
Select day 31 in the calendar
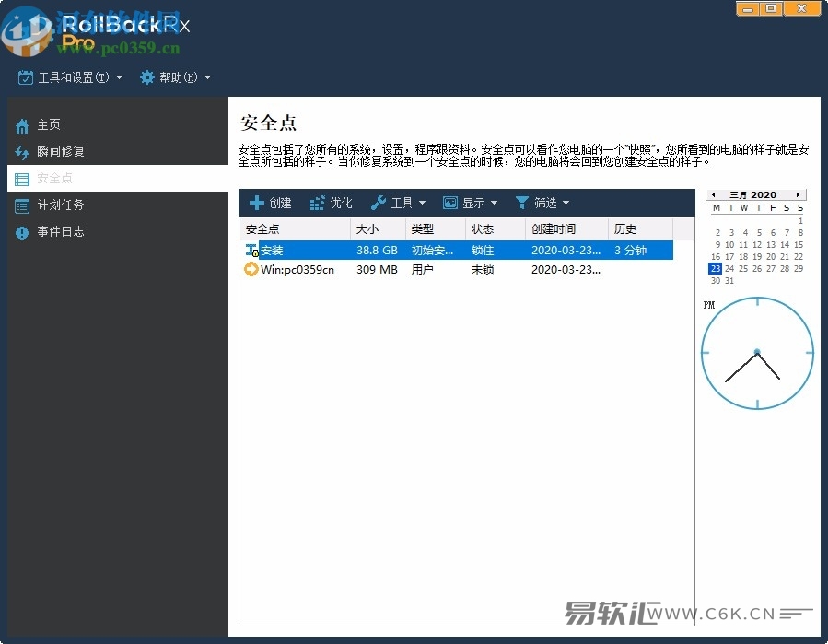tap(729, 280)
